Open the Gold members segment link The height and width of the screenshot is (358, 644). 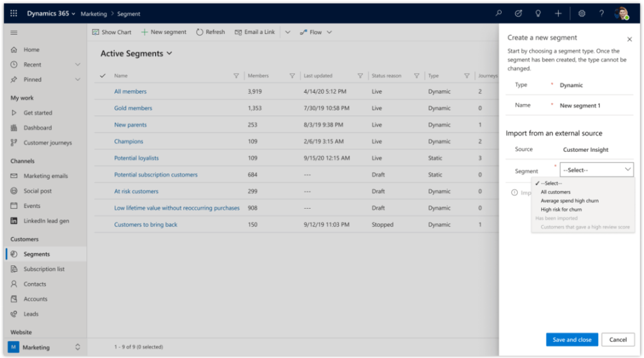(133, 108)
